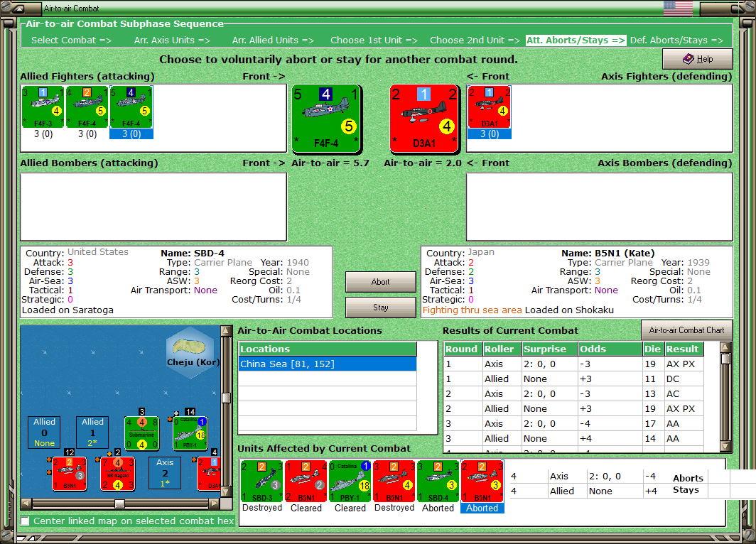
Task: Enable Center linked map on selected combat hex
Action: [x=25, y=521]
